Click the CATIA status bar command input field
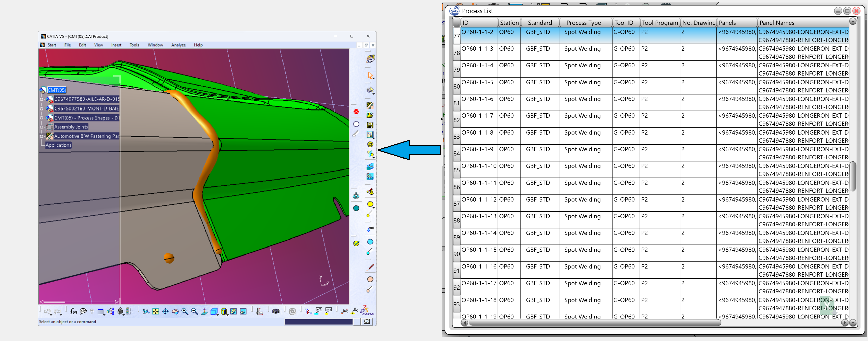This screenshot has height=341, width=868. [318, 321]
